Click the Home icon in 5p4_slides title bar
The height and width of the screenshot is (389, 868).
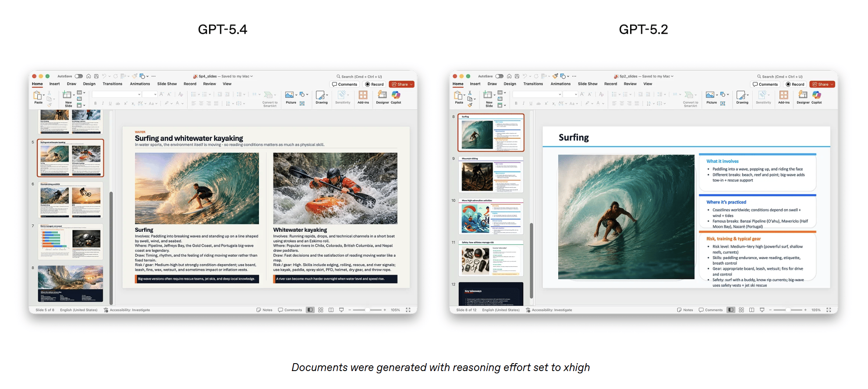(x=89, y=76)
